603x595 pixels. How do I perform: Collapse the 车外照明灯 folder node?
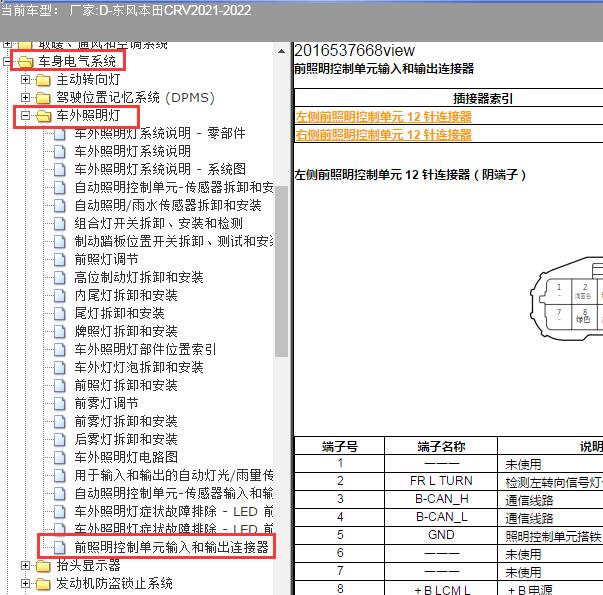[x=25, y=115]
